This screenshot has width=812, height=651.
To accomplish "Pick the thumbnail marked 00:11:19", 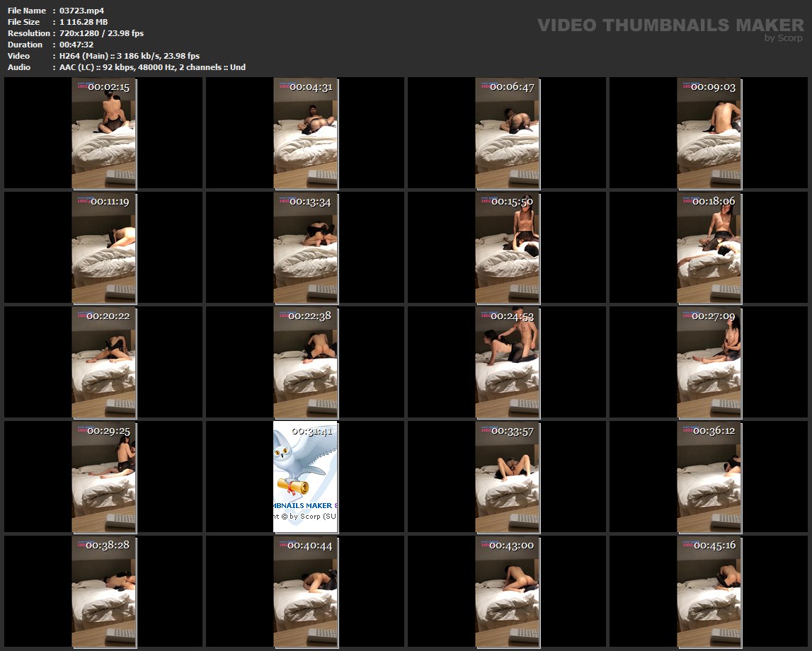I will click(x=103, y=248).
